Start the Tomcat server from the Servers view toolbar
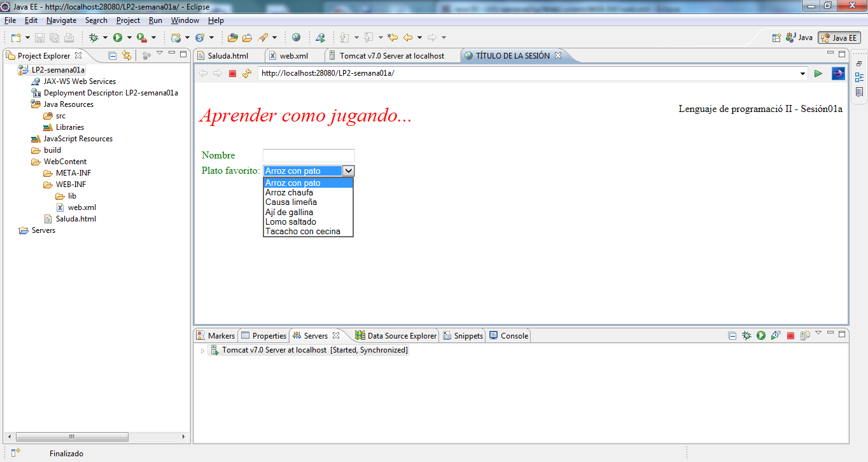 click(761, 335)
